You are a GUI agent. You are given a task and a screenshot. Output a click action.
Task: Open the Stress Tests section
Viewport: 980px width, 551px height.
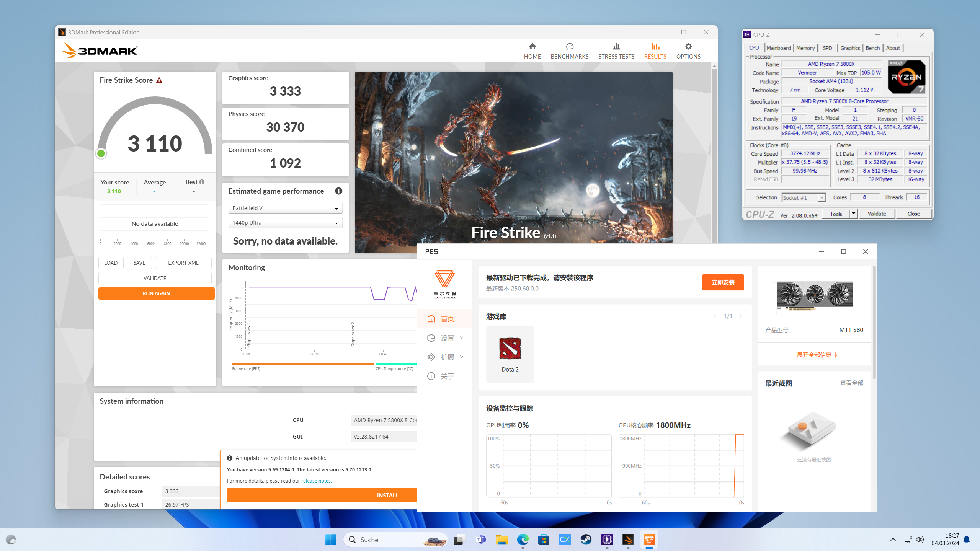point(616,51)
